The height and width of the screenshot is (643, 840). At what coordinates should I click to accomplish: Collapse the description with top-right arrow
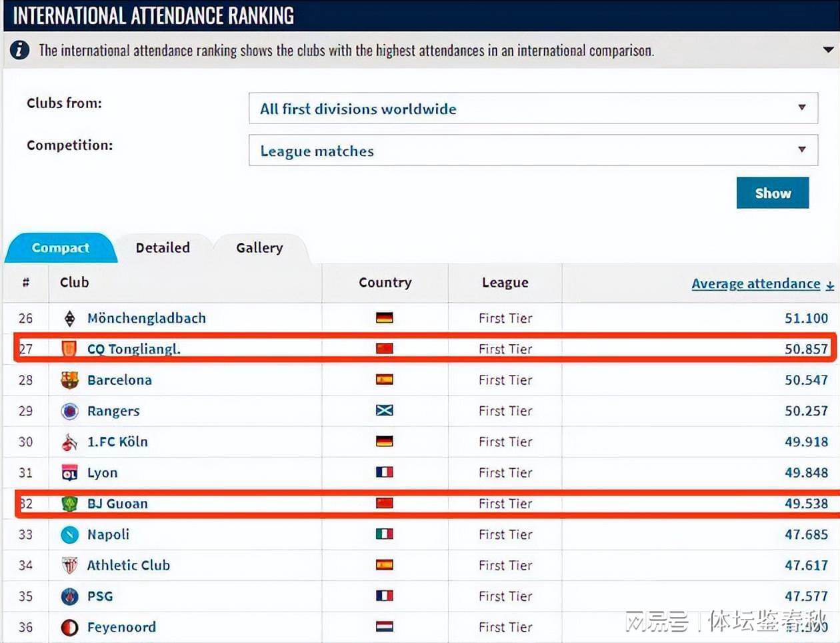coord(828,49)
